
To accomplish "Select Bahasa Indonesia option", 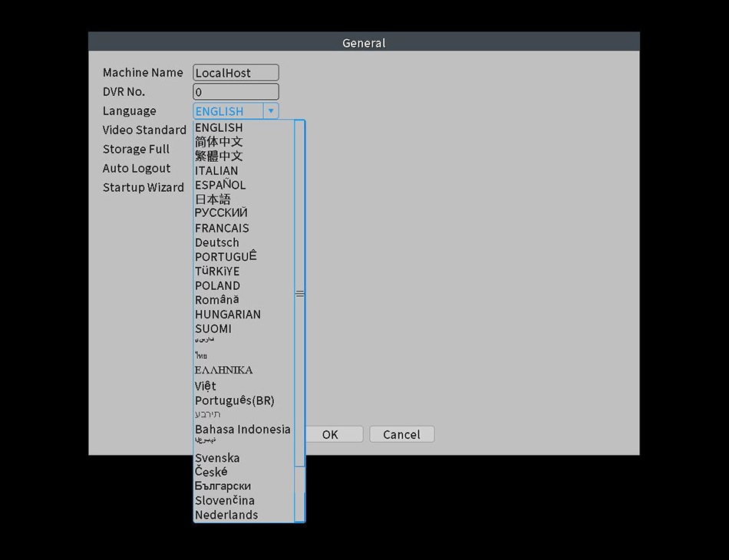I will (242, 430).
